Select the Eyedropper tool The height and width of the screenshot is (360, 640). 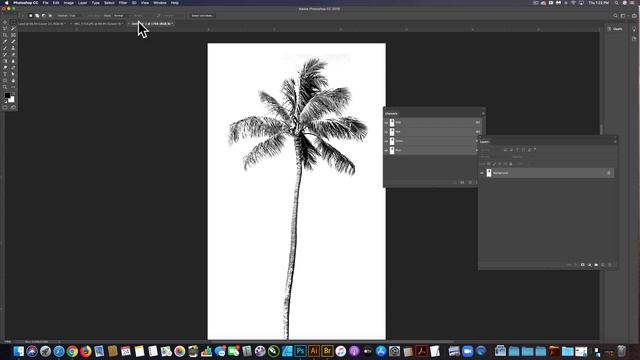pyautogui.click(x=5, y=42)
